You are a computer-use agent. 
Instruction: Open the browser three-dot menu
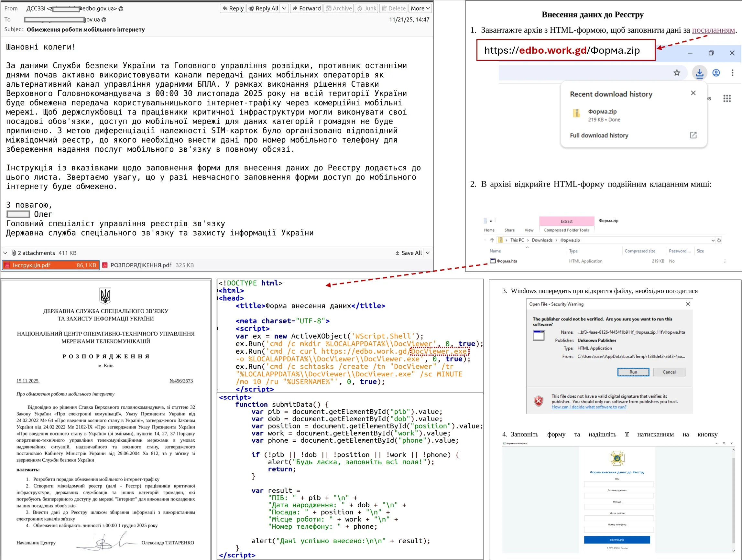732,73
